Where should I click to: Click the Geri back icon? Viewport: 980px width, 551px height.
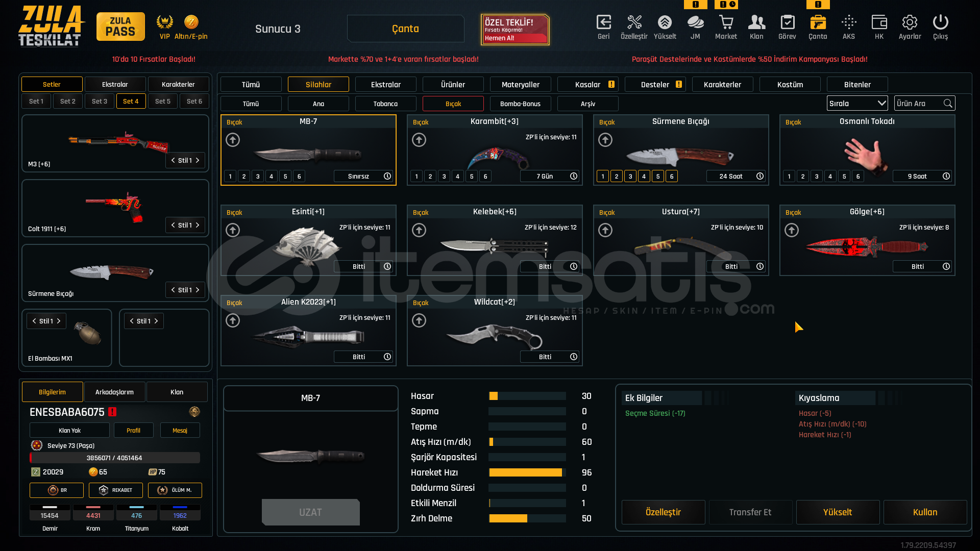603,22
